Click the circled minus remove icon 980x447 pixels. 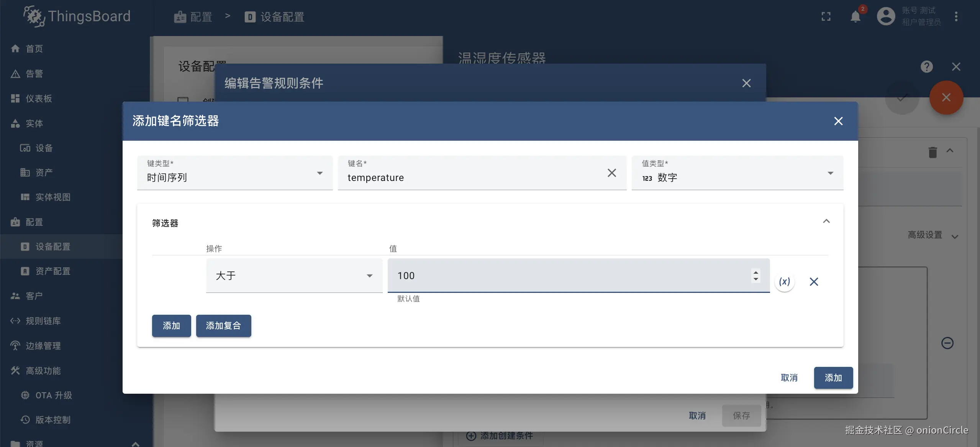pos(947,343)
